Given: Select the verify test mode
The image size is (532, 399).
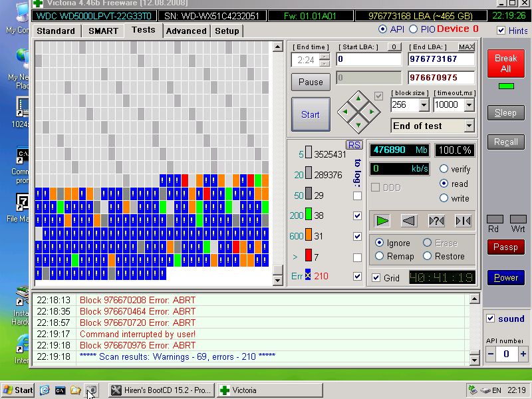Looking at the screenshot, I should coord(444,170).
